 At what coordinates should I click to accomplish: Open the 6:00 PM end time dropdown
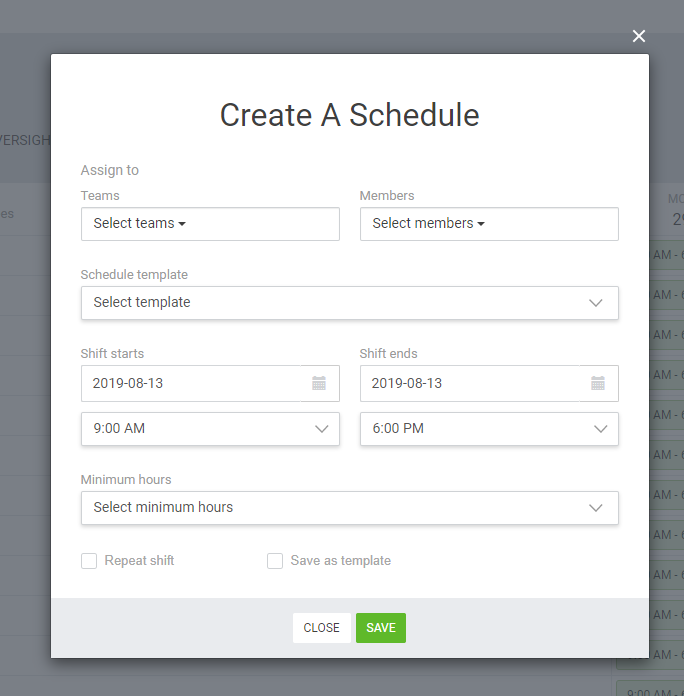click(x=489, y=429)
